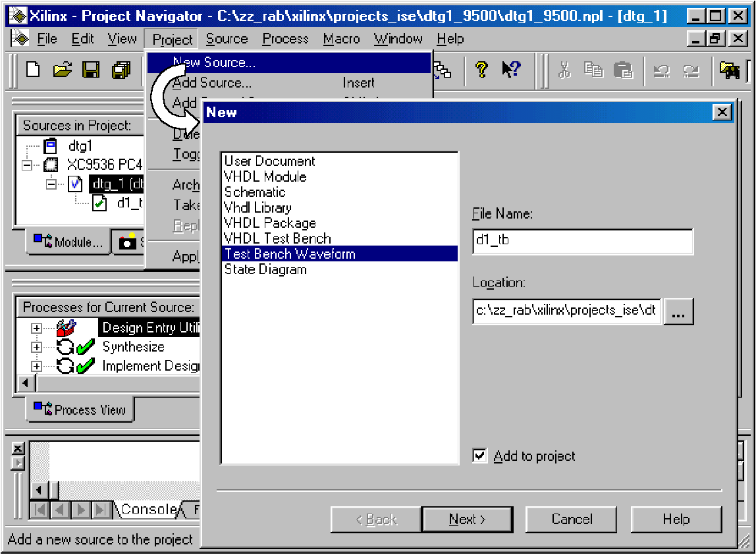Open the Help menu in the menu bar
Image resolution: width=756 pixels, height=555 pixels.
[450, 39]
